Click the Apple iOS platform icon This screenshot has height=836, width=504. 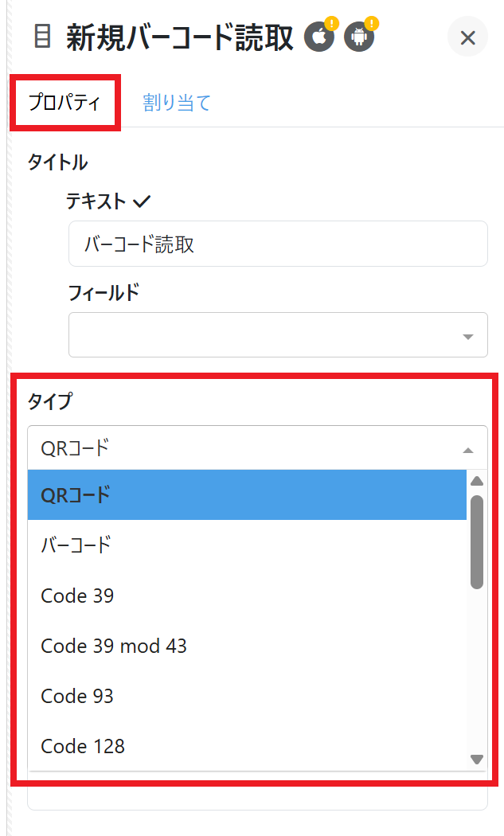[319, 37]
